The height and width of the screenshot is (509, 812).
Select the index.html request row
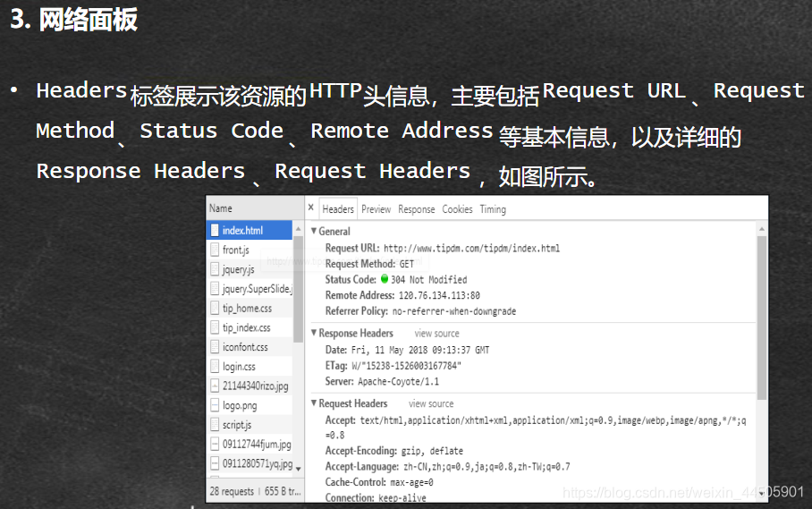pyautogui.click(x=250, y=231)
